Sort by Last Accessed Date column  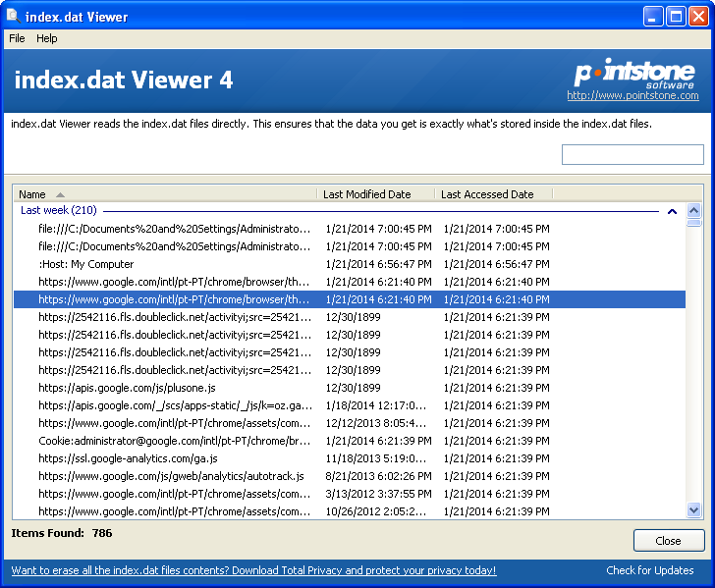coord(494,194)
